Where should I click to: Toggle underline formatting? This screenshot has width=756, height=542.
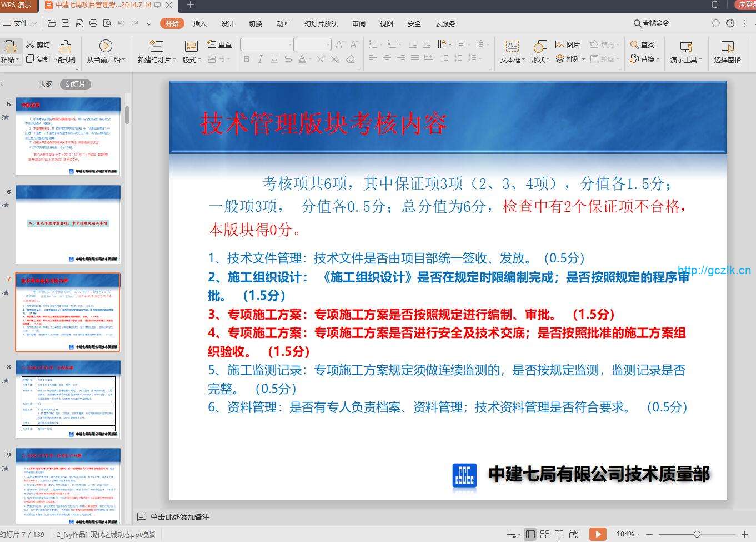(274, 59)
